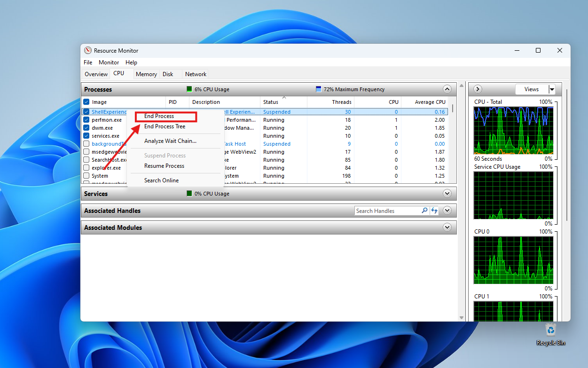Click the Suspended status of backgroundTaskHost
588x368 pixels.
(x=277, y=144)
